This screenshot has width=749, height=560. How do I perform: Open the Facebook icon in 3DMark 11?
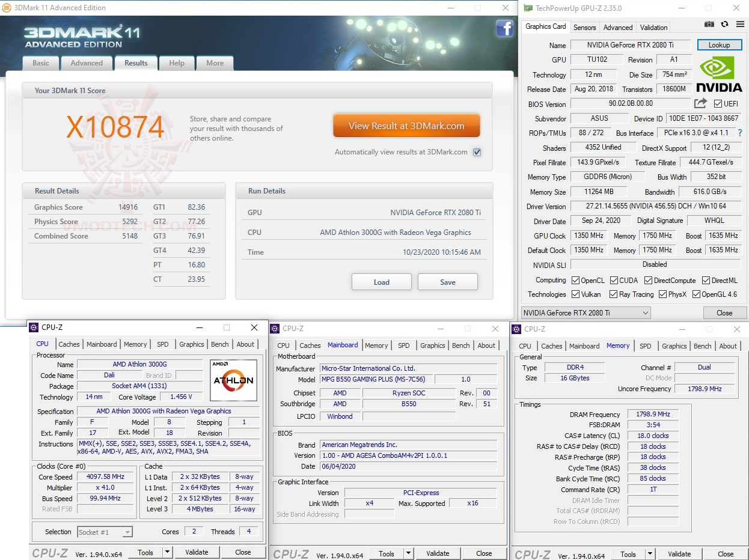504,28
